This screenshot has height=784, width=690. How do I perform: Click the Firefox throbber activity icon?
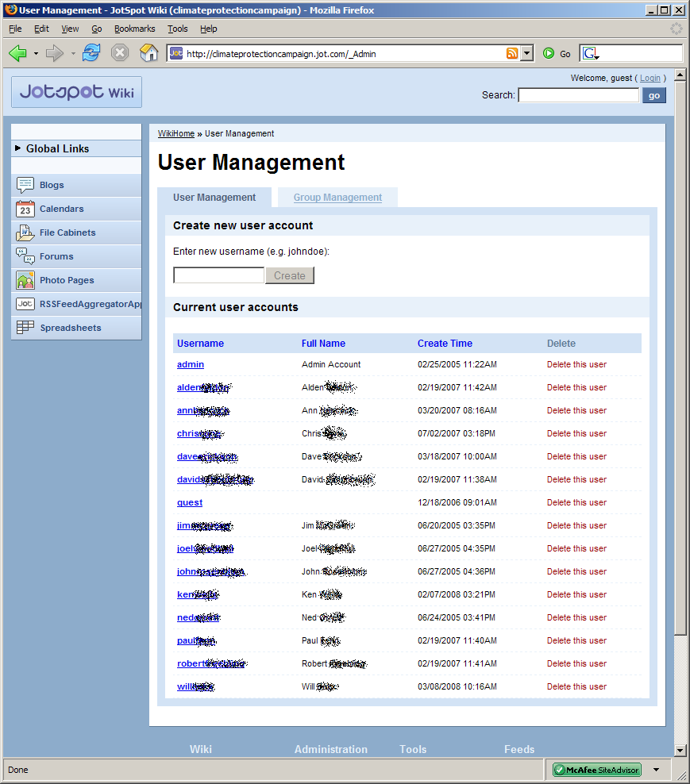[x=677, y=29]
